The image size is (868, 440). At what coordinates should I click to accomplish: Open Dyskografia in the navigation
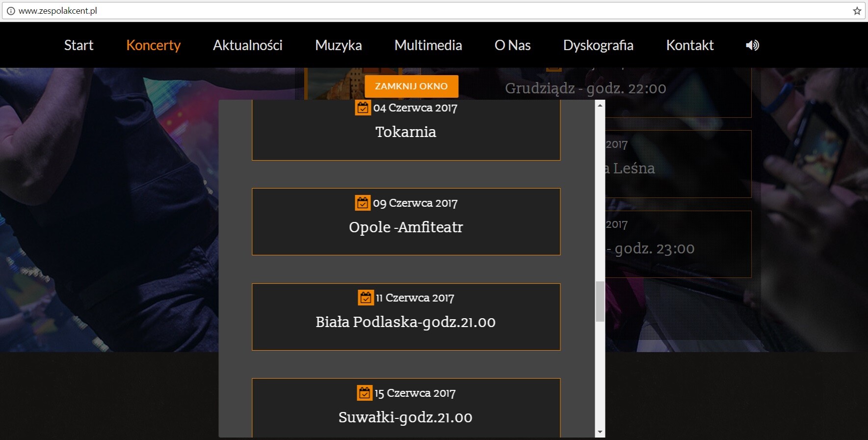(x=598, y=45)
